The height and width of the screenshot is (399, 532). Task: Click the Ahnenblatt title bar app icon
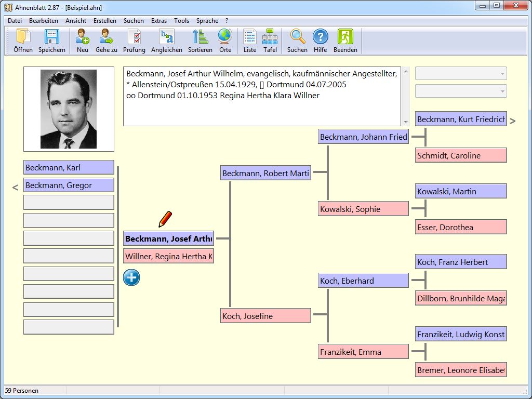click(8, 7)
